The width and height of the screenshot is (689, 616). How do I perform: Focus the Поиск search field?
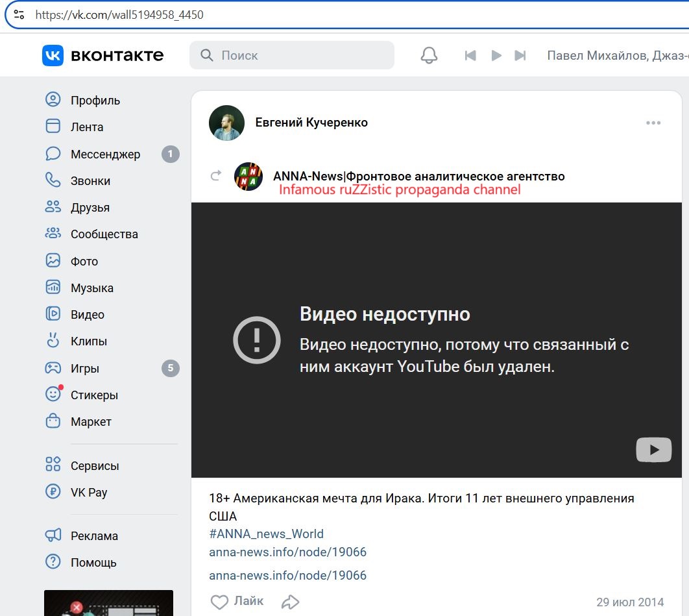click(x=292, y=55)
